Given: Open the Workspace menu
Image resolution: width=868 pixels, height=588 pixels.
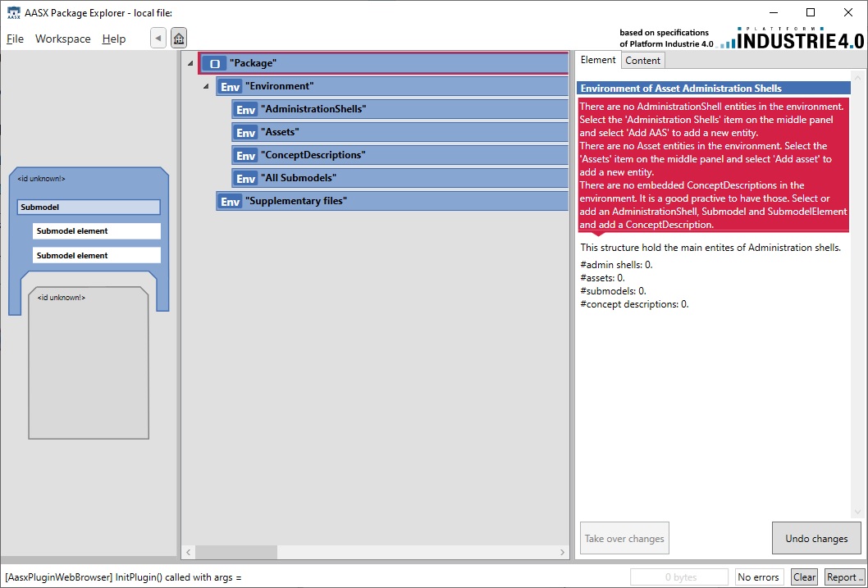Looking at the screenshot, I should pyautogui.click(x=62, y=39).
